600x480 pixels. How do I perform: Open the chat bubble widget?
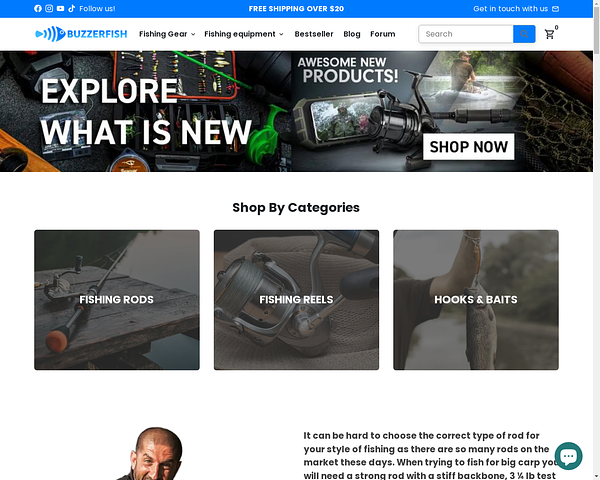pyautogui.click(x=568, y=456)
